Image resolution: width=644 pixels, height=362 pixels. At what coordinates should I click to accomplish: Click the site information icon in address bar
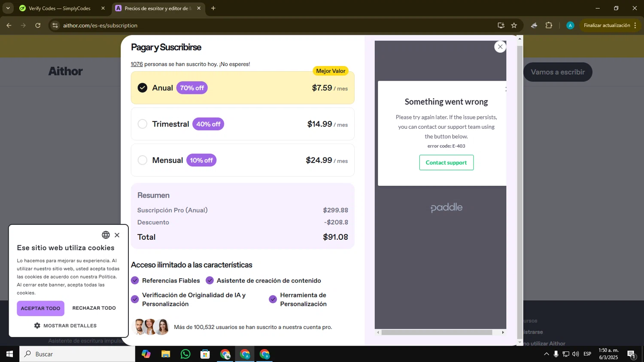[55, 25]
